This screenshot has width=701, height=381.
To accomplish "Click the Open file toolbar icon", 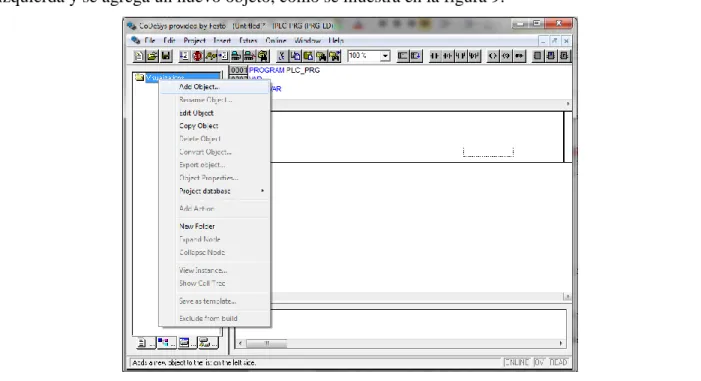I will pyautogui.click(x=152, y=56).
